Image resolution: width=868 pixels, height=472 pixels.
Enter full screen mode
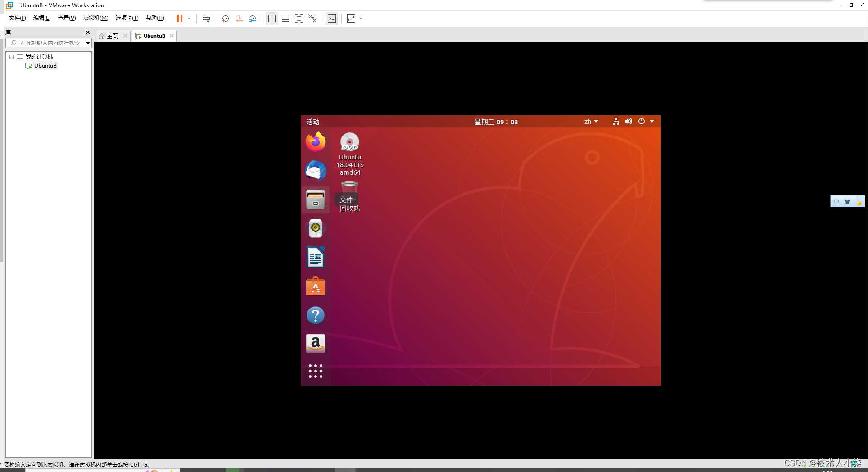pos(299,18)
